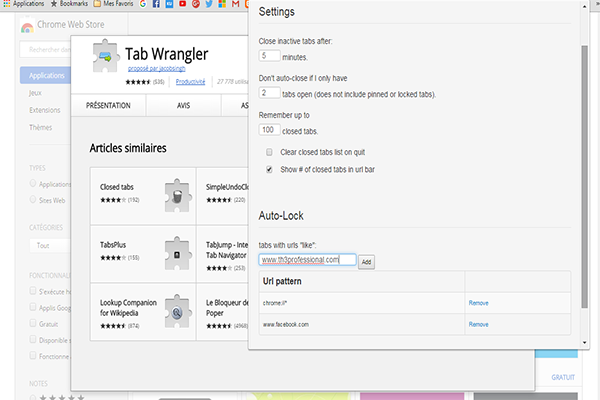Select Extensions in the store sidebar
Screen dimensions: 600x400
click(45, 110)
